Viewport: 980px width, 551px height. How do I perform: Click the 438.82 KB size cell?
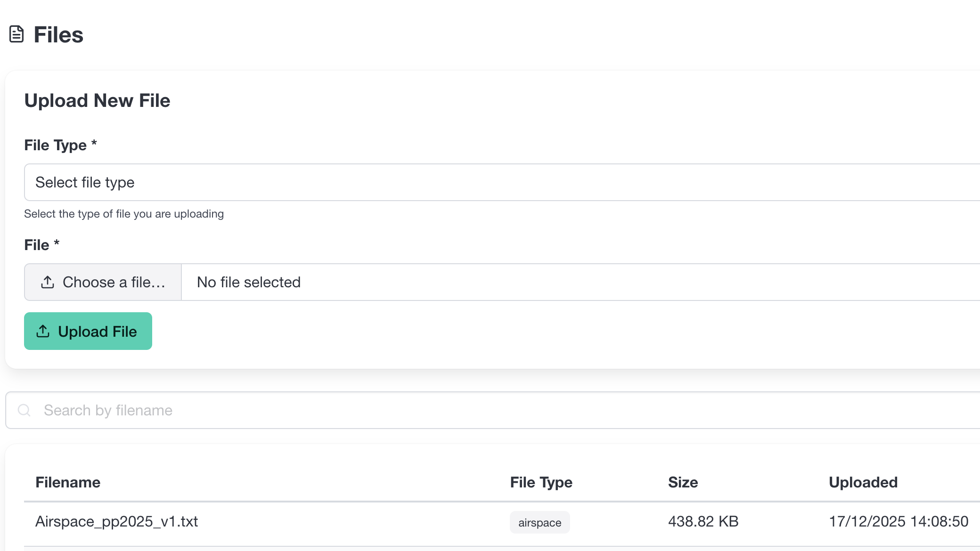703,521
